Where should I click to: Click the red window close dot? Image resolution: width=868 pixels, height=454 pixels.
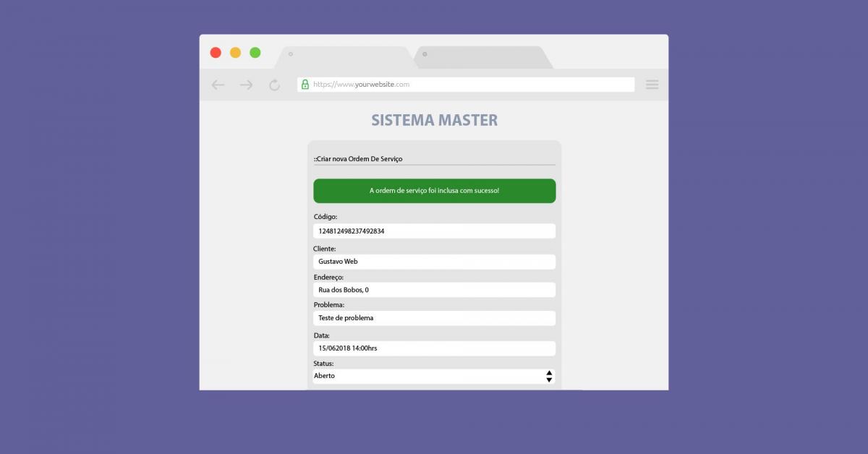[x=216, y=52]
